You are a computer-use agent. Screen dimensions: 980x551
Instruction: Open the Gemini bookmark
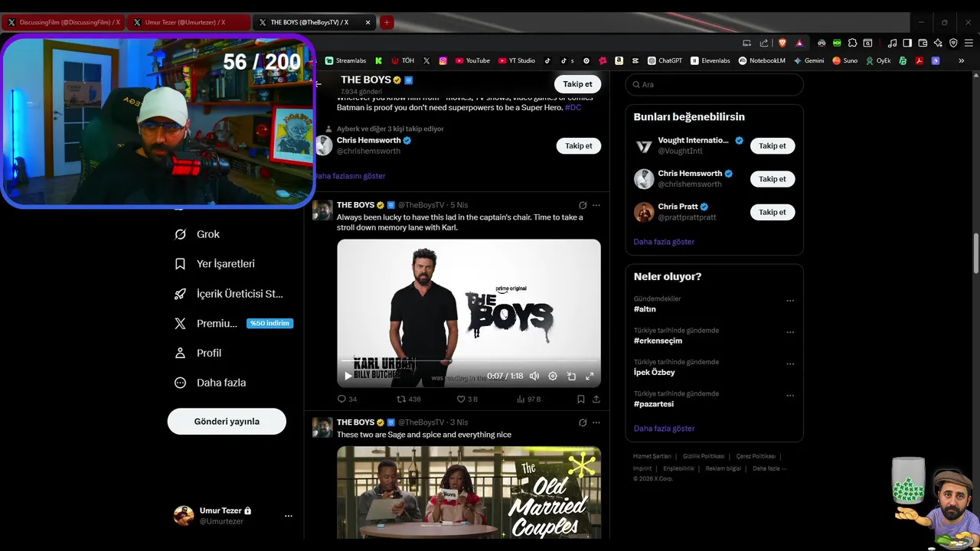(808, 60)
